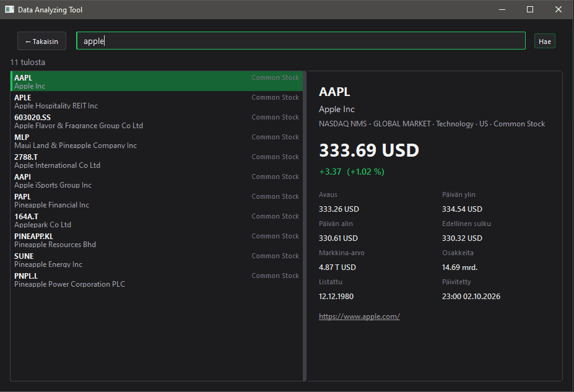Image resolution: width=574 pixels, height=392 pixels.
Task: Click the Päivän ylin value 334.54 USD
Action: coord(462,209)
